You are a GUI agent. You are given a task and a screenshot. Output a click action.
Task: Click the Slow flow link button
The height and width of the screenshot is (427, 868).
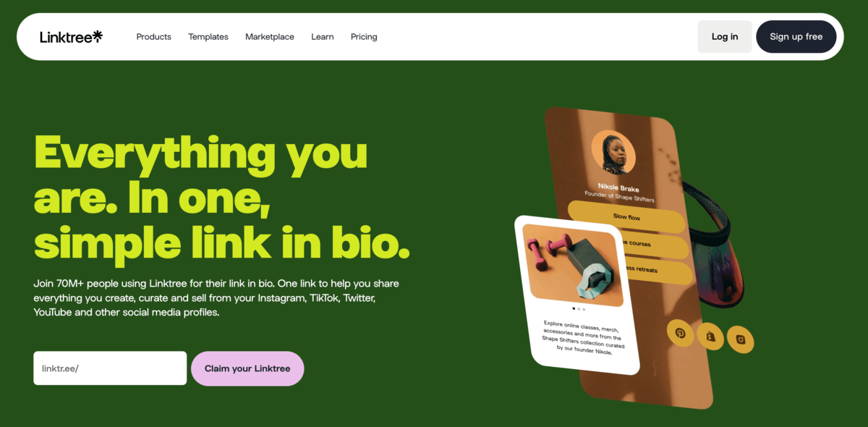(x=626, y=217)
